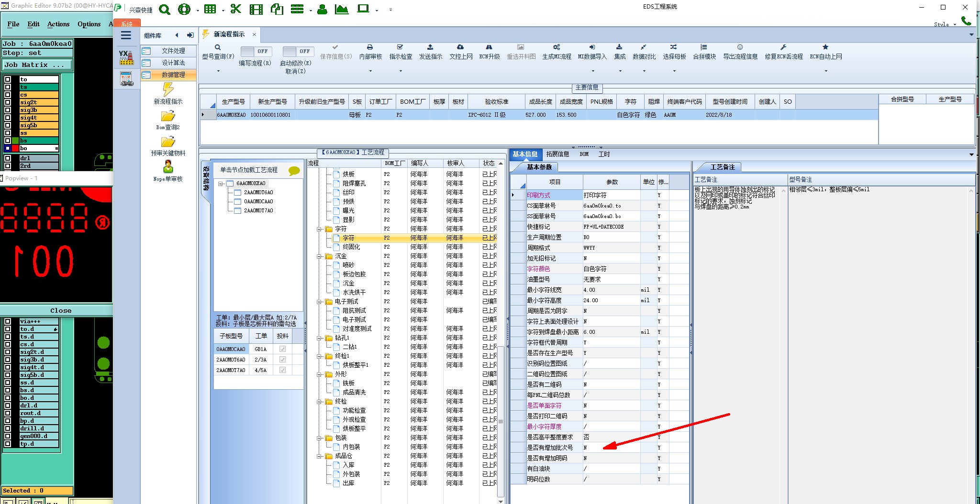Click 集成 download button

click(620, 52)
